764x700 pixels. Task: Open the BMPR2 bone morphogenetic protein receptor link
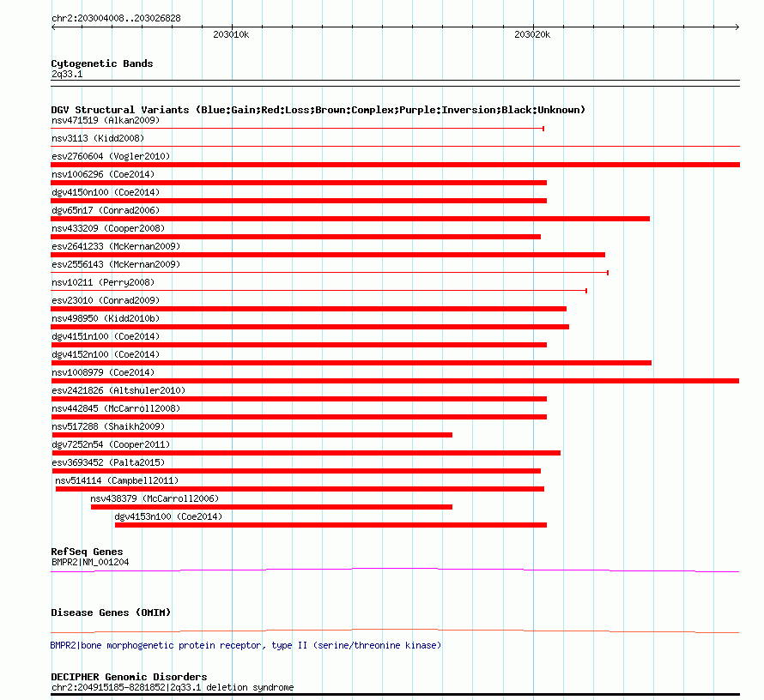[x=246, y=645]
